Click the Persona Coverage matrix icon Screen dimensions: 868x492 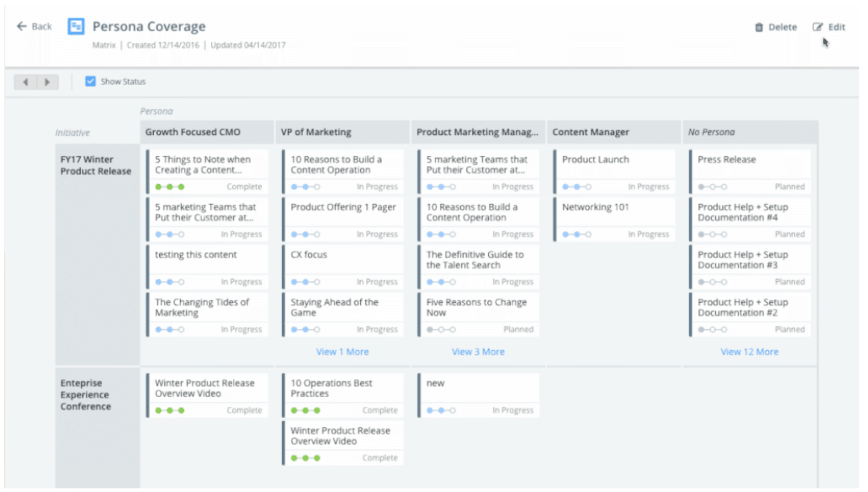(x=76, y=26)
